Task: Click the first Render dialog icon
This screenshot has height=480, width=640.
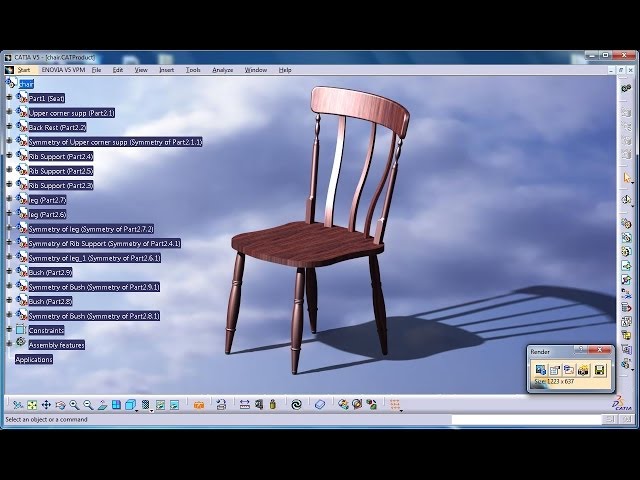Action: click(540, 370)
